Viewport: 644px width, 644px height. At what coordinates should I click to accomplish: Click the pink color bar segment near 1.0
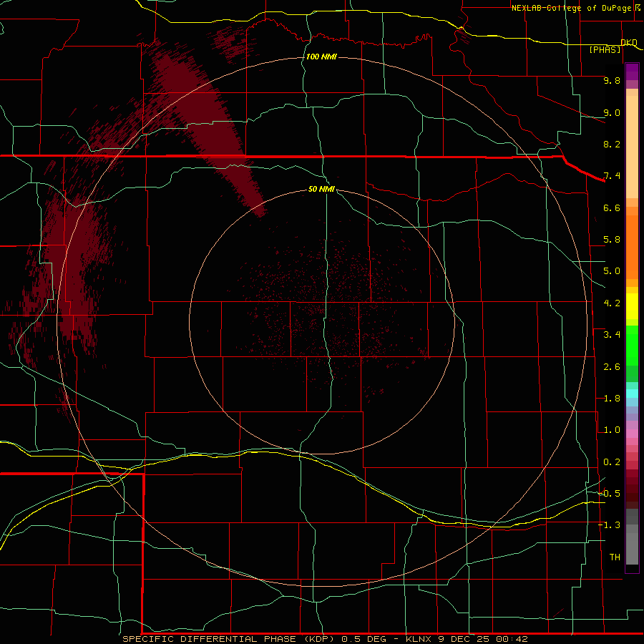point(632,434)
